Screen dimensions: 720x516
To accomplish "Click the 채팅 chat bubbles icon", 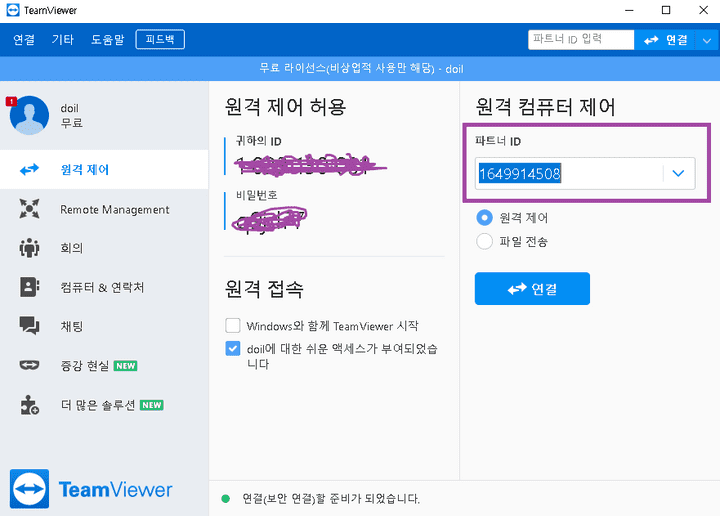I will [x=29, y=326].
